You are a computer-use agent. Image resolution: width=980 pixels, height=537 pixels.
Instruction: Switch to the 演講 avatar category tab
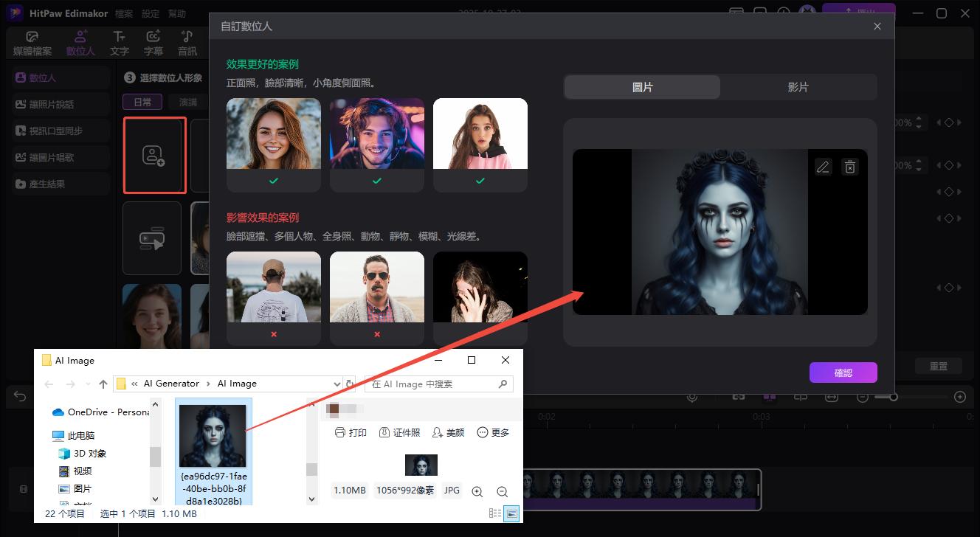pyautogui.click(x=187, y=102)
